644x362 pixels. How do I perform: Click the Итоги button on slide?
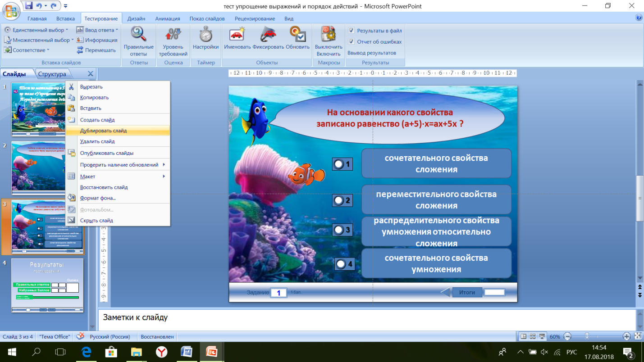[467, 292]
